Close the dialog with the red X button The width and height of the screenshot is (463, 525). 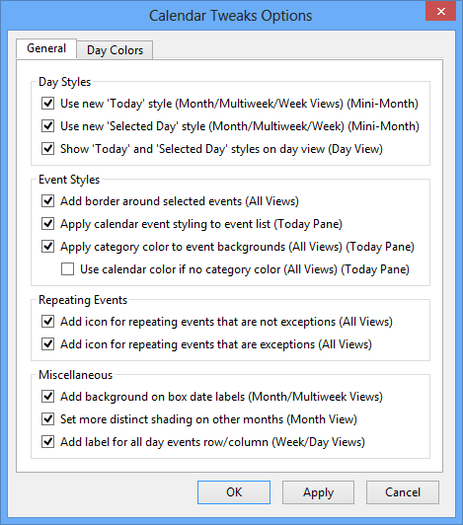[441, 11]
